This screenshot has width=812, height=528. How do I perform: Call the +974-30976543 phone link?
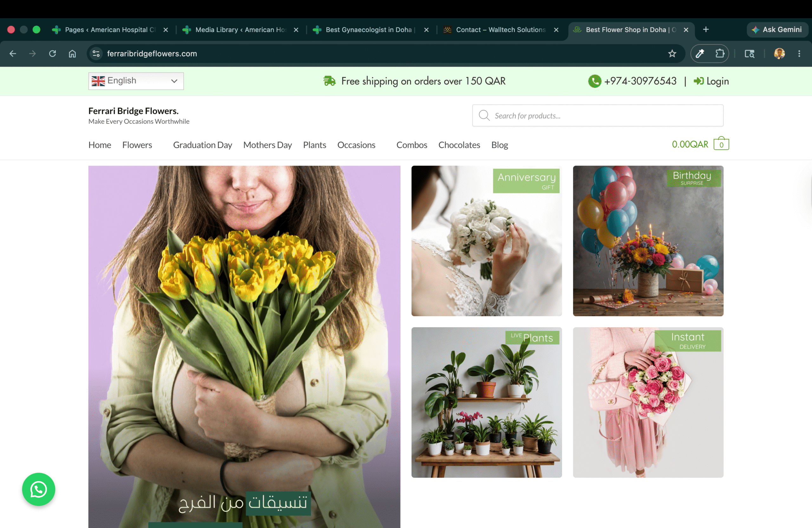coord(640,81)
